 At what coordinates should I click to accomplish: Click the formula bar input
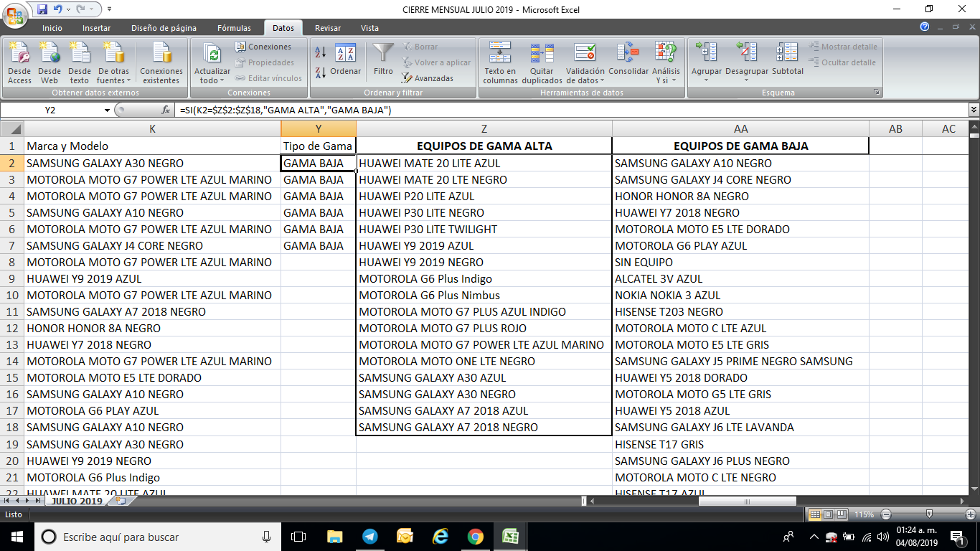coord(571,110)
